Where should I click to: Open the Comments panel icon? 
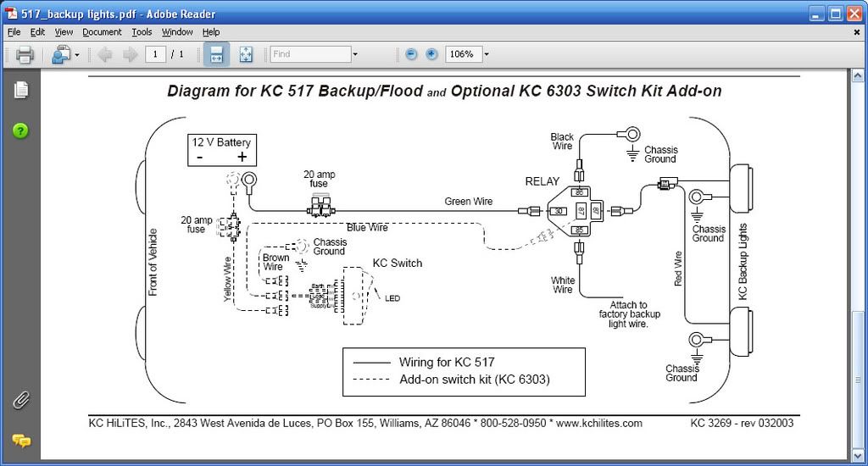tap(21, 441)
